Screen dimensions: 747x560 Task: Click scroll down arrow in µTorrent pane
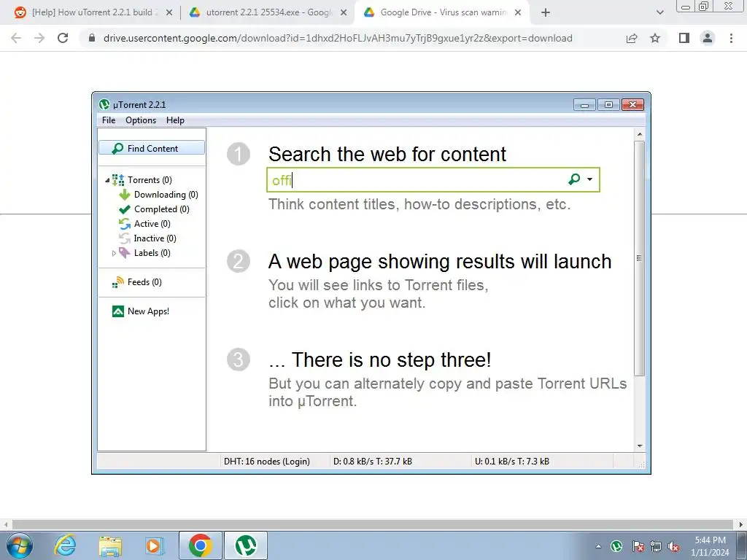point(639,446)
